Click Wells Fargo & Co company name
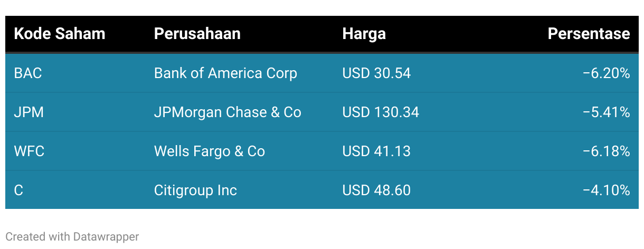644x249 pixels. (209, 151)
